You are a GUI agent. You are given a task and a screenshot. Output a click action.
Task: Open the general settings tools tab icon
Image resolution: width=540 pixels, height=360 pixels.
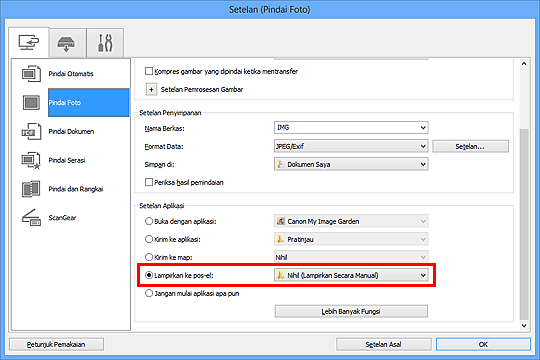tap(105, 43)
